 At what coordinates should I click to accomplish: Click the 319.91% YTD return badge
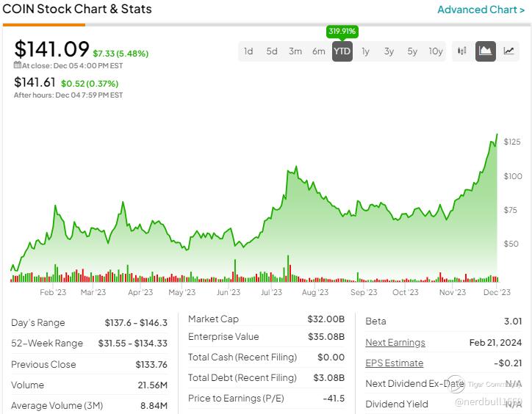tap(342, 31)
